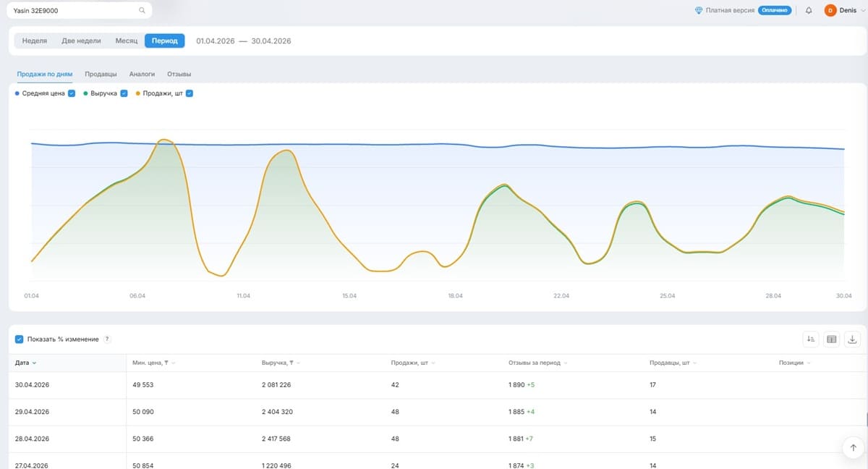Screen dimensions: 868x469
Task: Select the Продажи по дням tab
Action: click(x=45, y=74)
